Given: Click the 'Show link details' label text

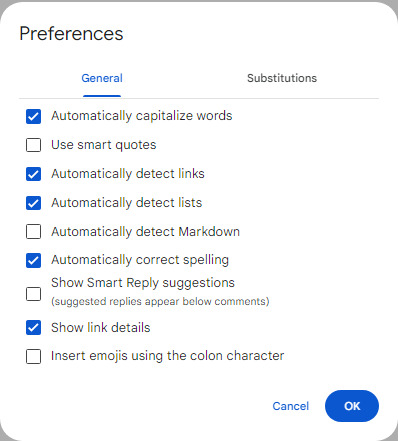Looking at the screenshot, I should pos(101,328).
